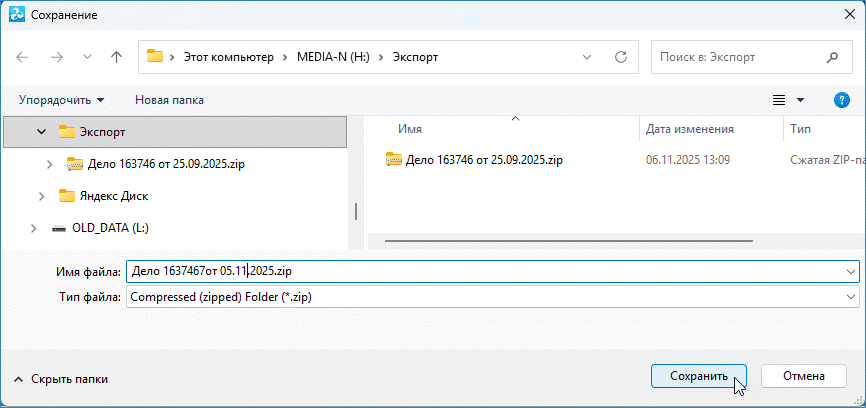Open the Упорядочить menu

pos(61,100)
